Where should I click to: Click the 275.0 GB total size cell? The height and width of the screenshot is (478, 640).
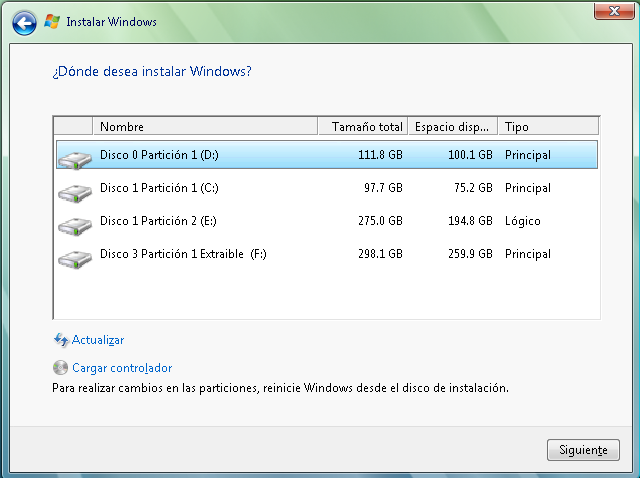coord(380,221)
